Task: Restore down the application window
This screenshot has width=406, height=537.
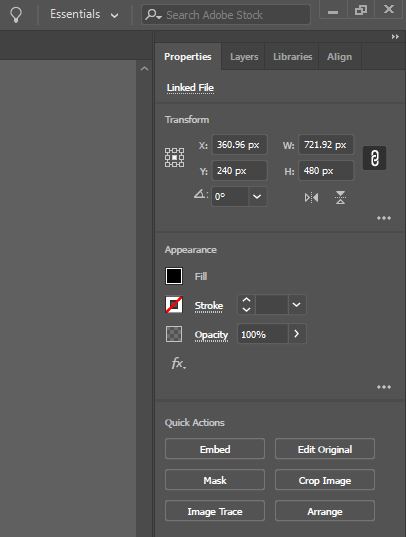Action: [x=360, y=10]
